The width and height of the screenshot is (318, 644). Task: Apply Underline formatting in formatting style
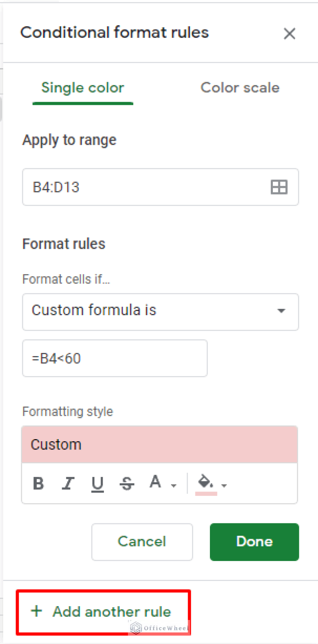[x=97, y=483]
